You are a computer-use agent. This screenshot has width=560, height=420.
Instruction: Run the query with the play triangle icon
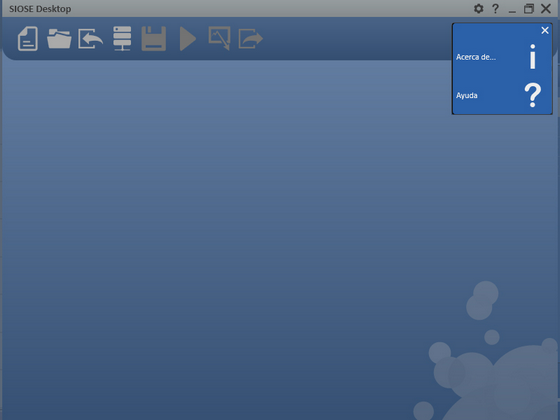click(x=188, y=39)
